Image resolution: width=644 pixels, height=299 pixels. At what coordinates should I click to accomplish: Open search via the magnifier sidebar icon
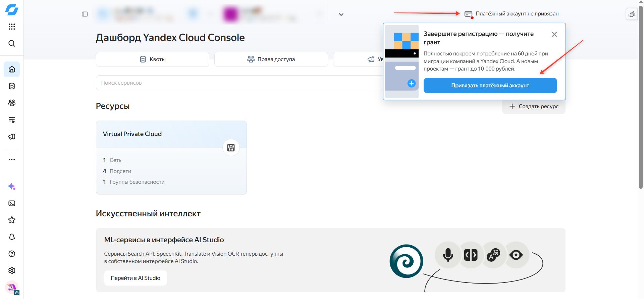click(x=12, y=43)
